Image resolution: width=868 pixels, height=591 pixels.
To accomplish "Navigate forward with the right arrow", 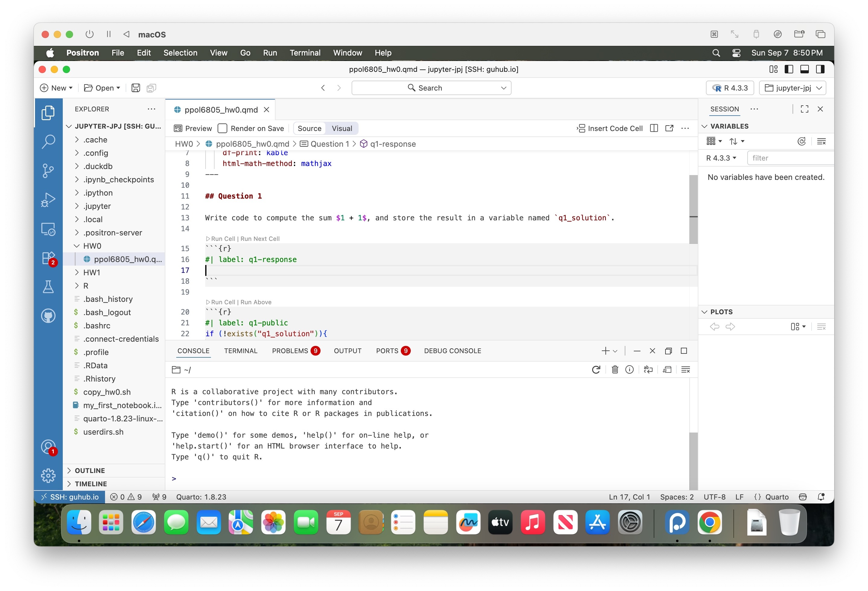I will click(x=339, y=88).
